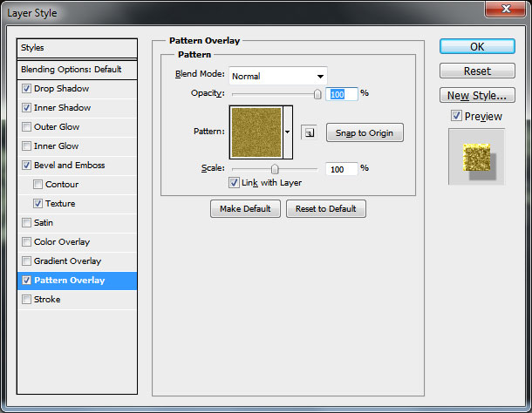Click the gold pattern swatch
532x413 pixels.
(x=256, y=132)
